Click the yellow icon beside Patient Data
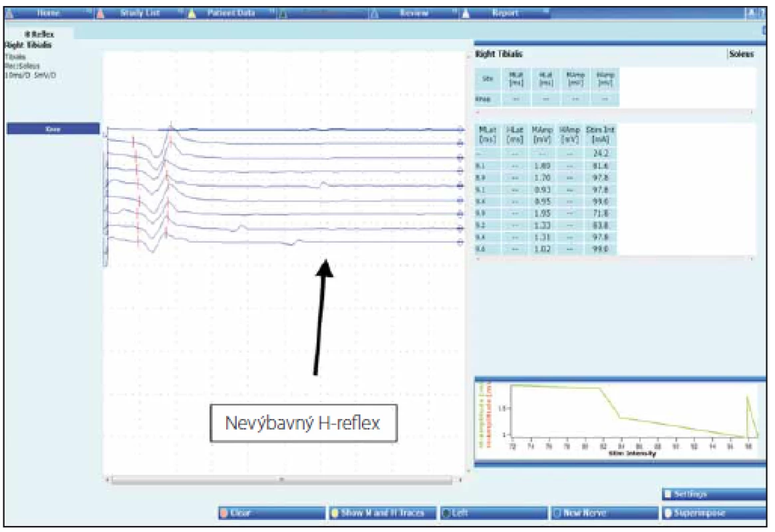775x532 pixels. (x=192, y=14)
